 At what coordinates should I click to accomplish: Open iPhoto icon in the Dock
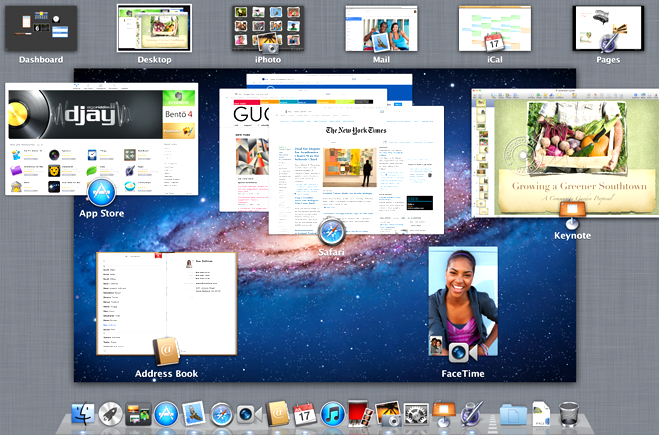[x=388, y=414]
